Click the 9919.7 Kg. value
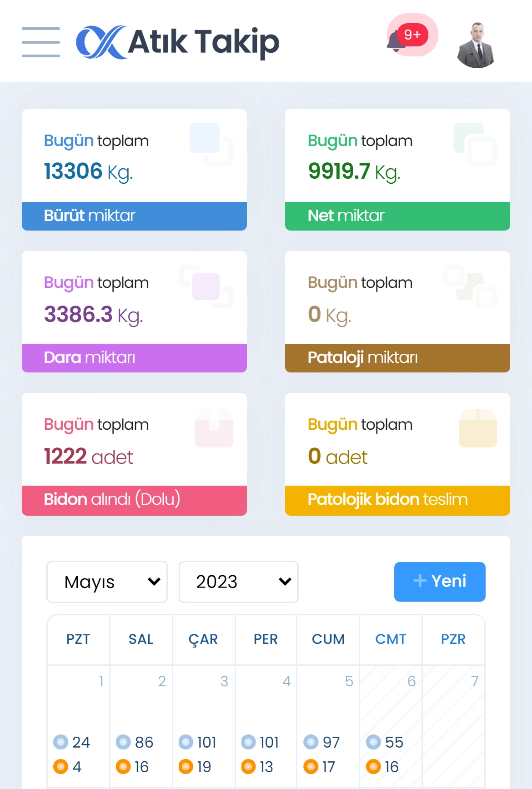 point(354,172)
